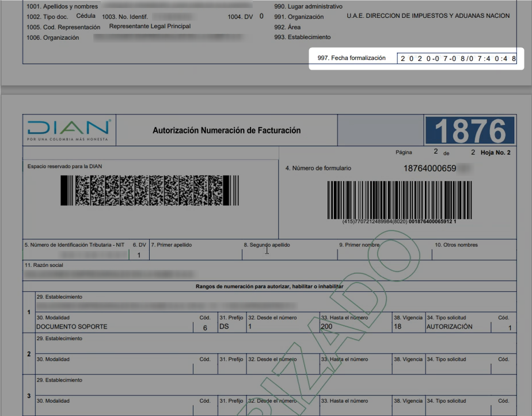This screenshot has width=532, height=416.
Task: Click the 'Hoja No. 2' text
Action: click(x=495, y=152)
